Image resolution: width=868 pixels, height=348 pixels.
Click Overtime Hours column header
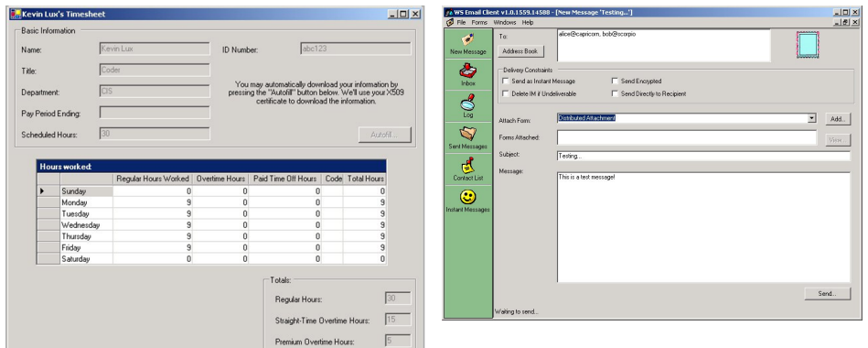coord(220,179)
